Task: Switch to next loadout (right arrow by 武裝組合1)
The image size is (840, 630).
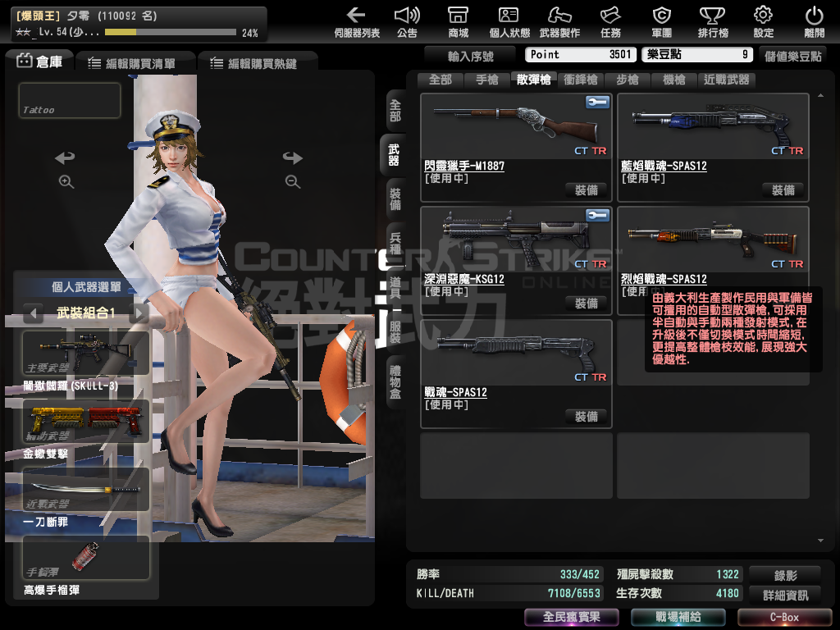Action: 139,313
